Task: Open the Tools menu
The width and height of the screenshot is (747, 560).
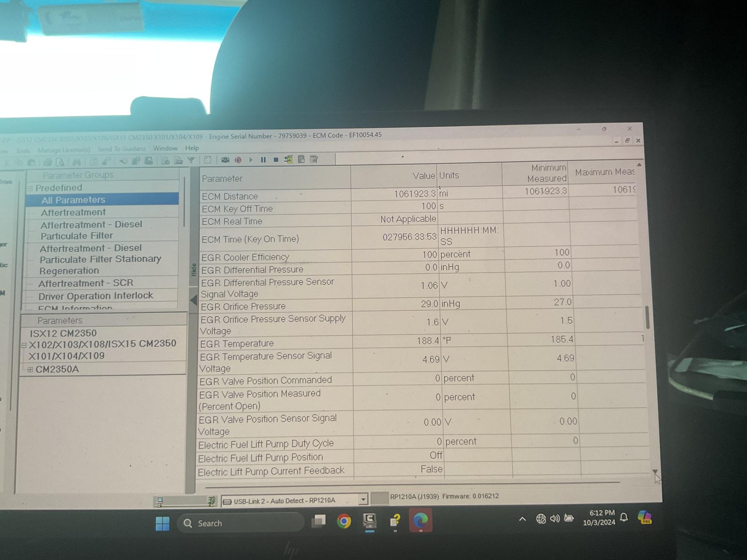Action: pos(23,151)
